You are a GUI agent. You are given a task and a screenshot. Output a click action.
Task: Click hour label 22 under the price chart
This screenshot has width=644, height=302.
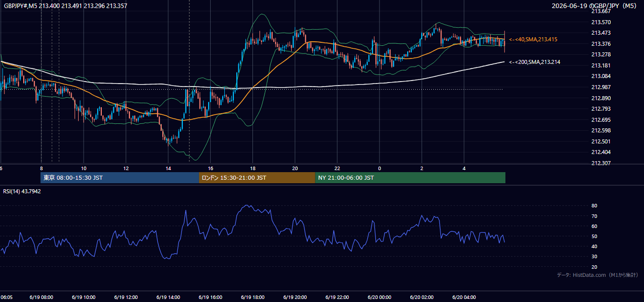pyautogui.click(x=338, y=168)
